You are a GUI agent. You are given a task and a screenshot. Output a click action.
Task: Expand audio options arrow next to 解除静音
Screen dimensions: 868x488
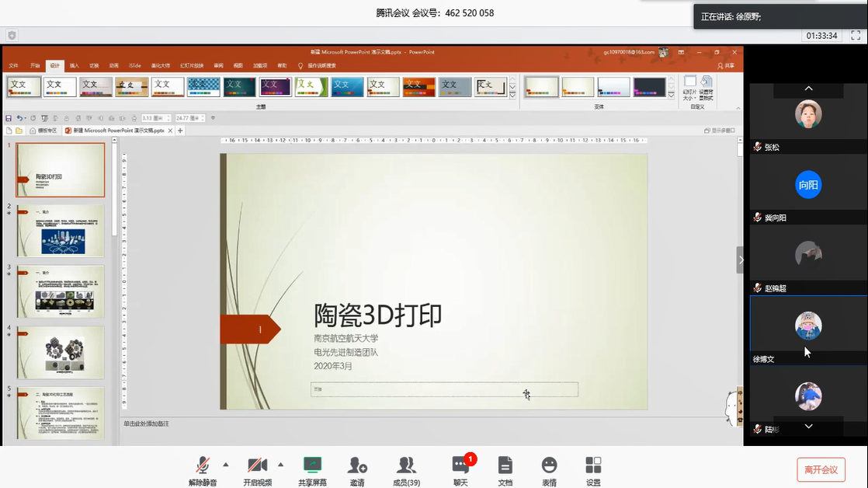click(226, 465)
